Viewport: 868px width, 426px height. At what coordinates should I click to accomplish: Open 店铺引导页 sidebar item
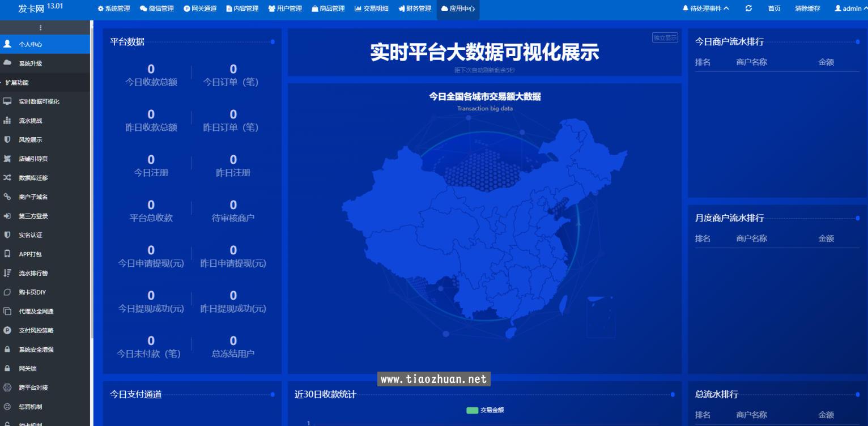45,159
